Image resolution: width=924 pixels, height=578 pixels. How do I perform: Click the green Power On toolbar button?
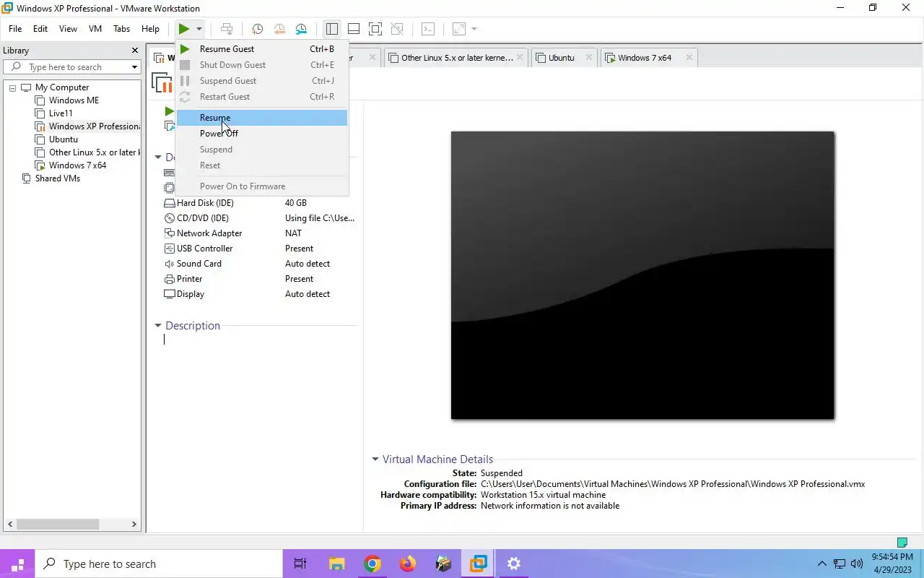point(184,29)
